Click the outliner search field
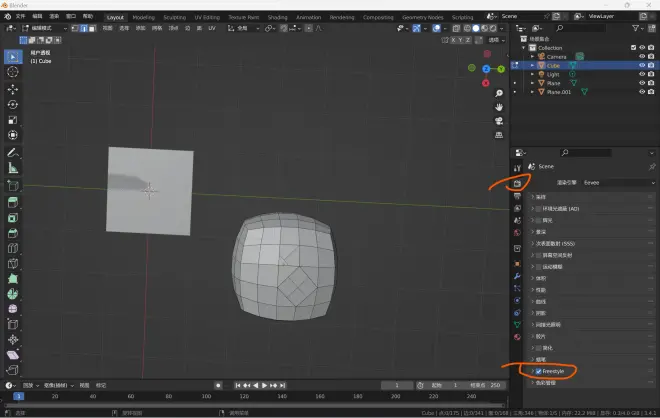 click(x=581, y=28)
